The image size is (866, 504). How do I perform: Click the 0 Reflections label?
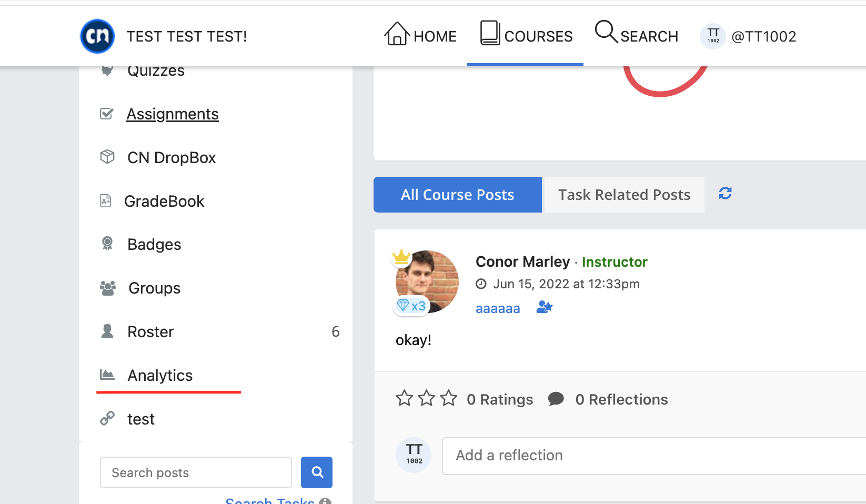621,400
